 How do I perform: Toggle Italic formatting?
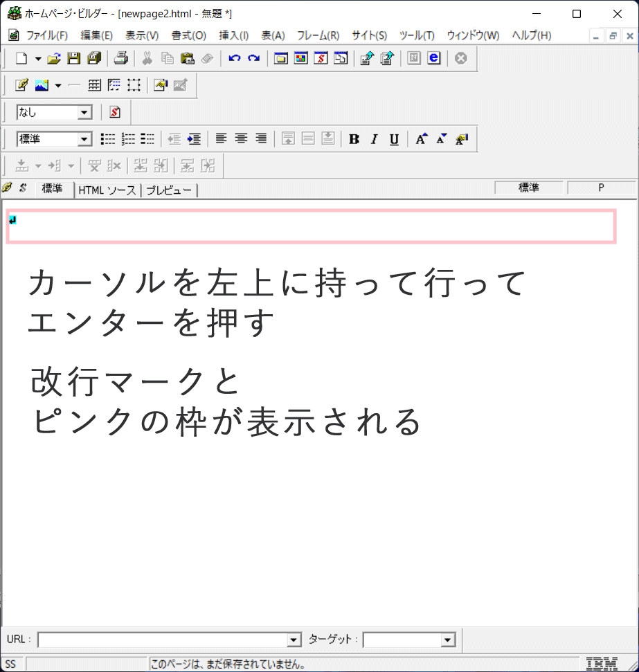[374, 139]
